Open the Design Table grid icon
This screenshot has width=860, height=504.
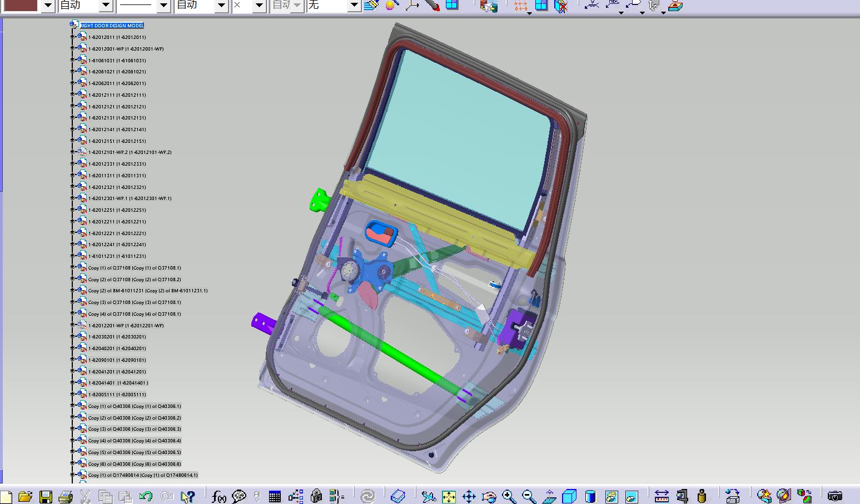click(x=275, y=496)
